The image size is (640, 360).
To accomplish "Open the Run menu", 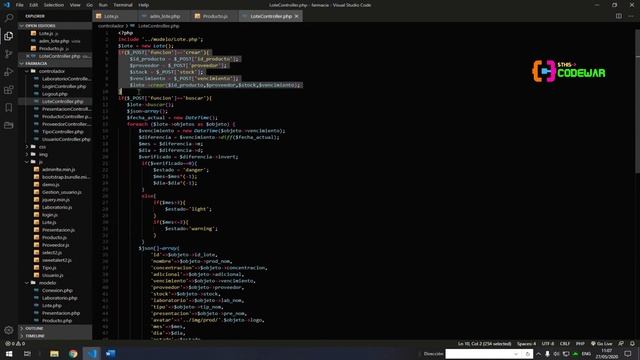I will click(103, 5).
